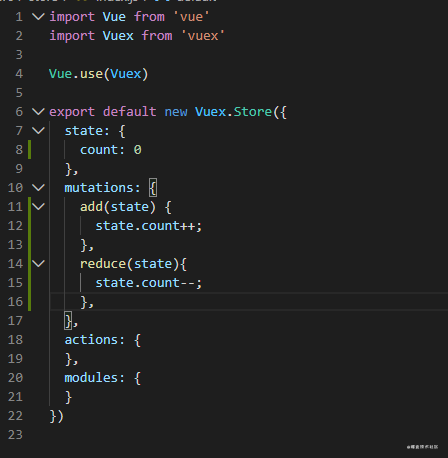Click the highlighted opening brace after mutations
448x458 pixels.
153,188
